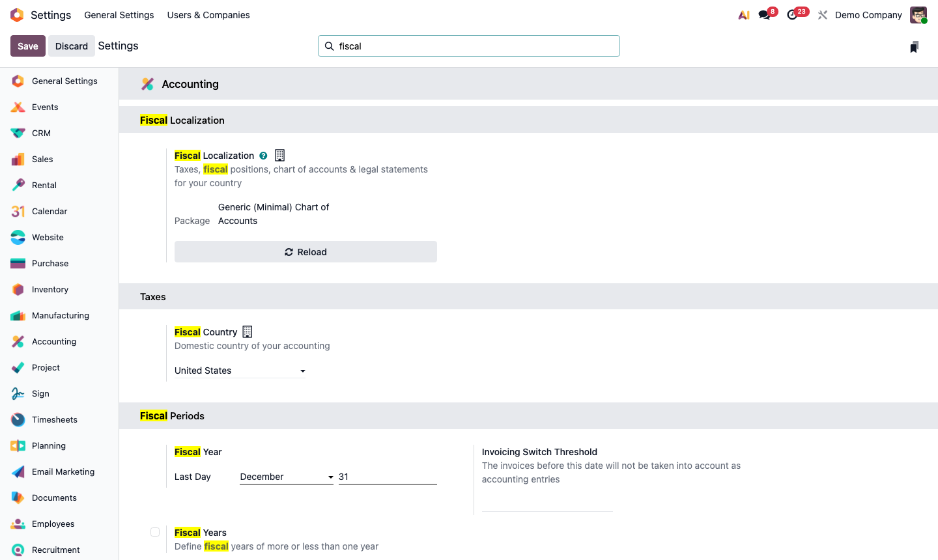Open the Accounting app icon in sidebar
Screen dimensions: 938x560
[x=17, y=341]
